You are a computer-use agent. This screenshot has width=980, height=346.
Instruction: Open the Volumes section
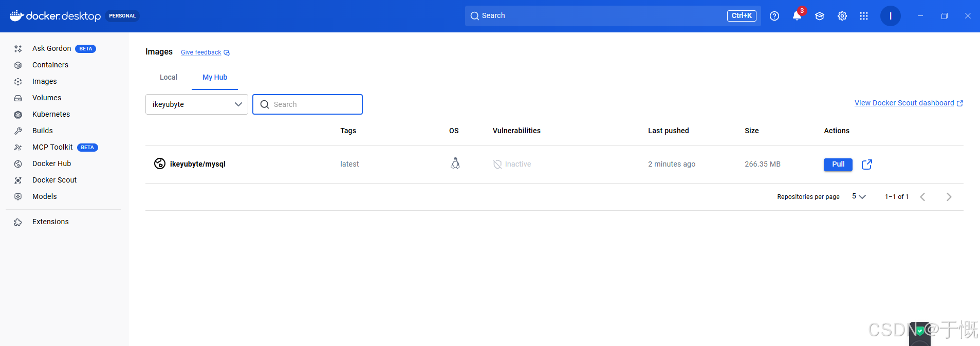tap(47, 98)
